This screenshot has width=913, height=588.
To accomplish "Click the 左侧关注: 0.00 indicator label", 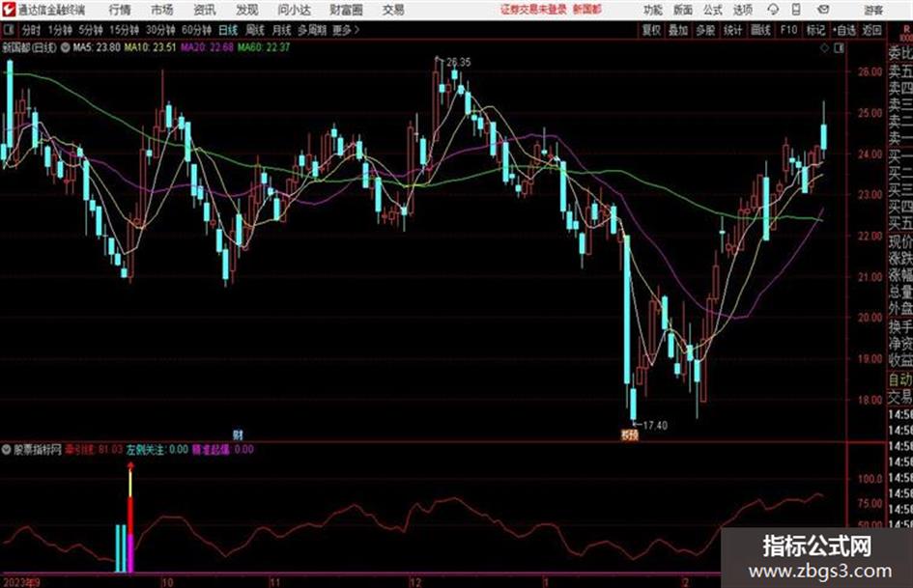I will [157, 449].
